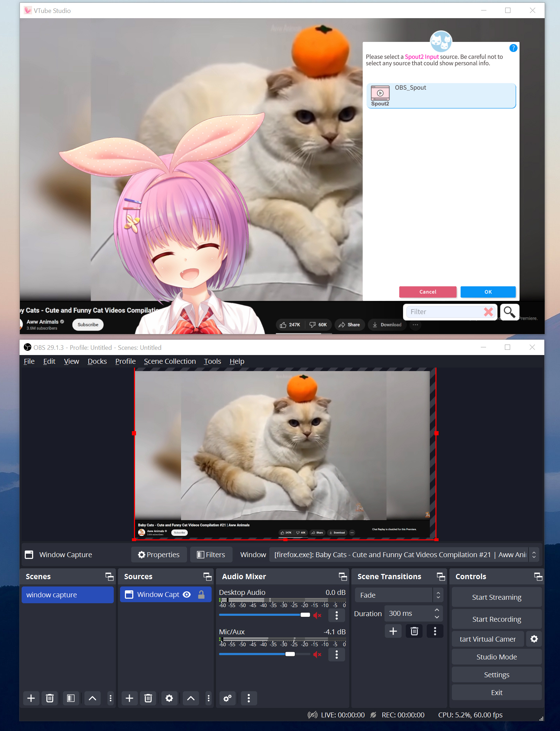
Task: Add a new source with plus icon
Action: 129,698
